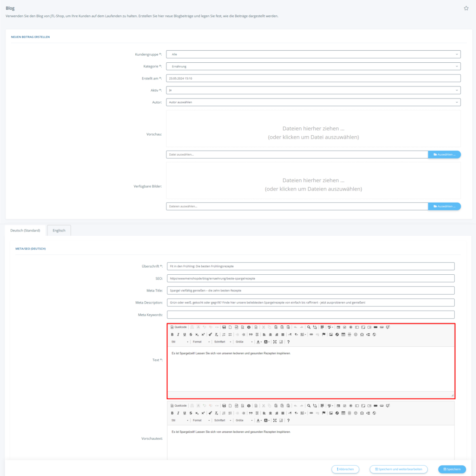Underline text in the Vorschautext editor

click(185, 413)
